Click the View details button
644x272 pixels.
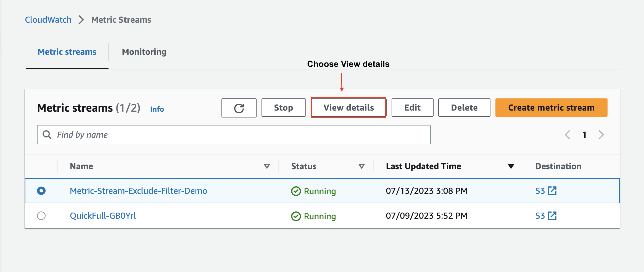coord(349,108)
